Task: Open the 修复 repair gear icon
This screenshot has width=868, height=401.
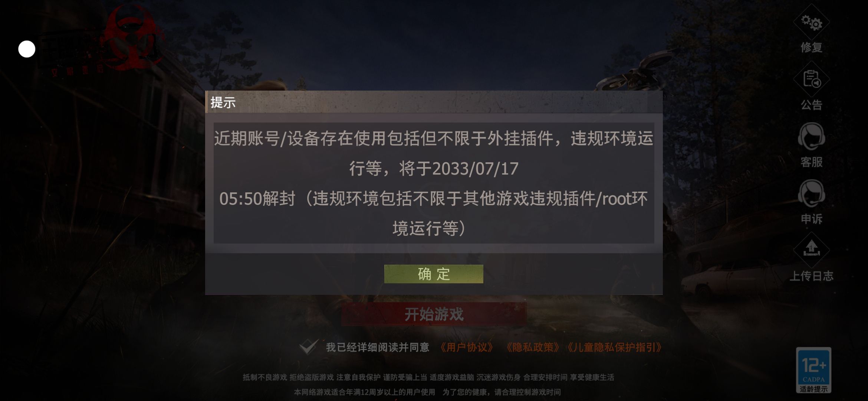Action: (x=811, y=22)
